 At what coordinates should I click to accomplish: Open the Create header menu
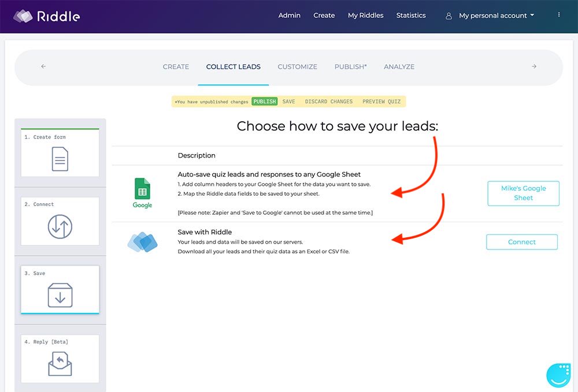pos(324,16)
